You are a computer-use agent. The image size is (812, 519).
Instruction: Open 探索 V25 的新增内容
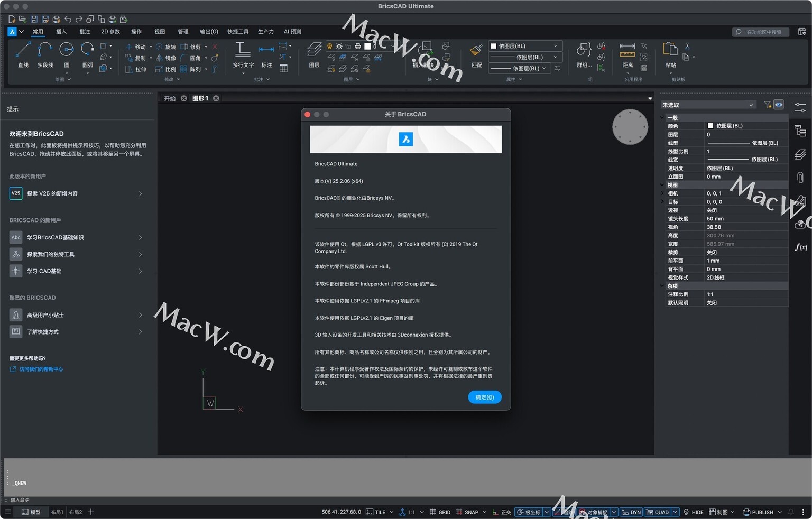76,193
